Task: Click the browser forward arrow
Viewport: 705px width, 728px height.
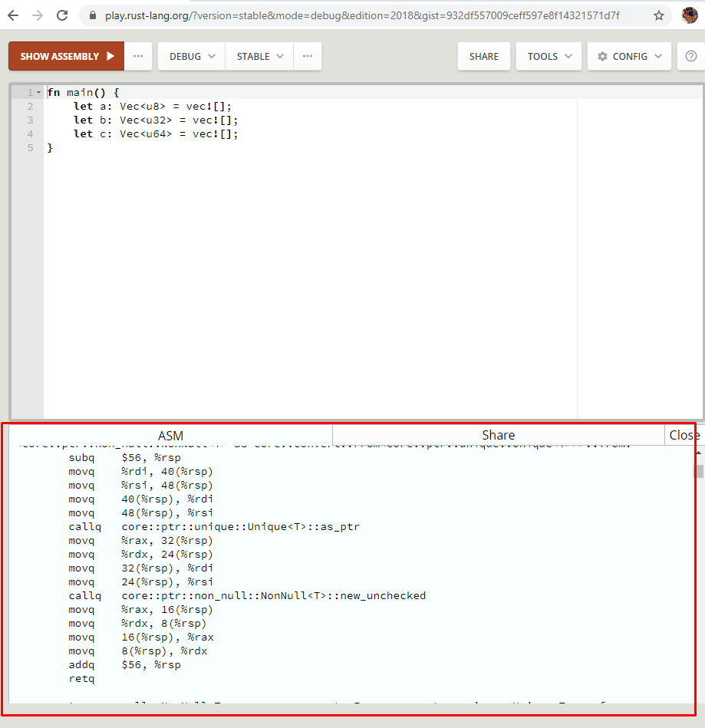Action: [38, 15]
